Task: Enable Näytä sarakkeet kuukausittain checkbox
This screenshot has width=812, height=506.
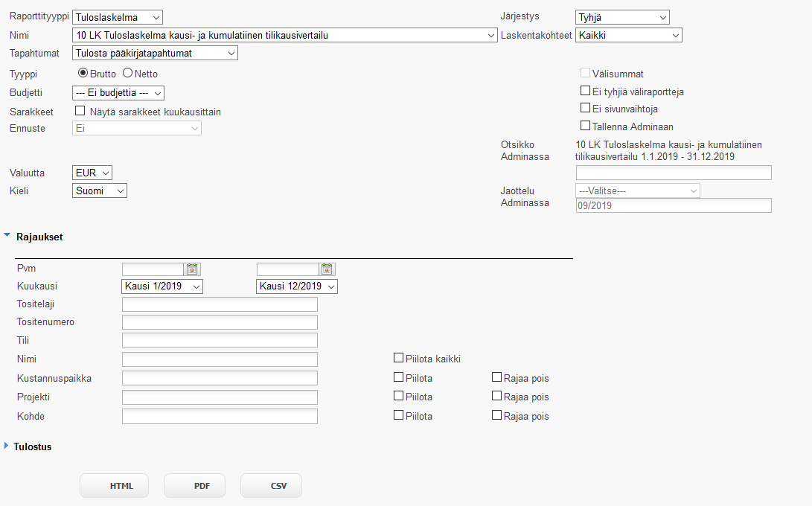Action: [80, 111]
